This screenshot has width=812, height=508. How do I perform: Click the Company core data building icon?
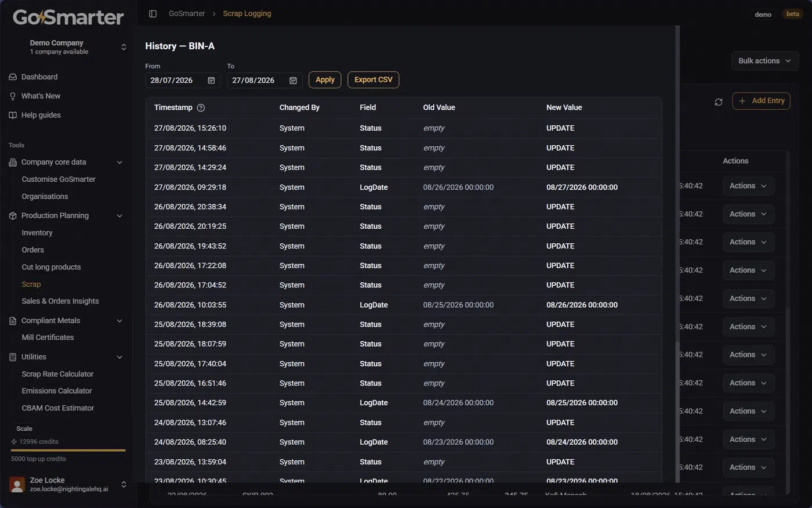[13, 162]
